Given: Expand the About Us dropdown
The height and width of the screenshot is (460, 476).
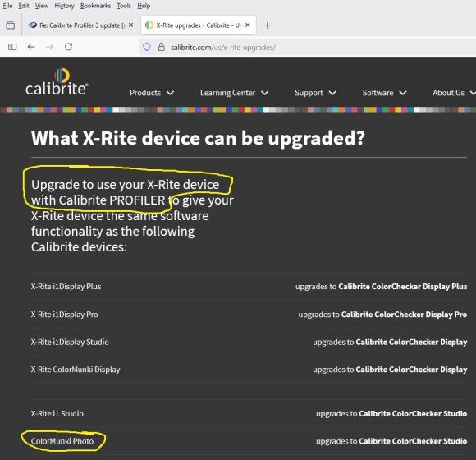Looking at the screenshot, I should [454, 93].
